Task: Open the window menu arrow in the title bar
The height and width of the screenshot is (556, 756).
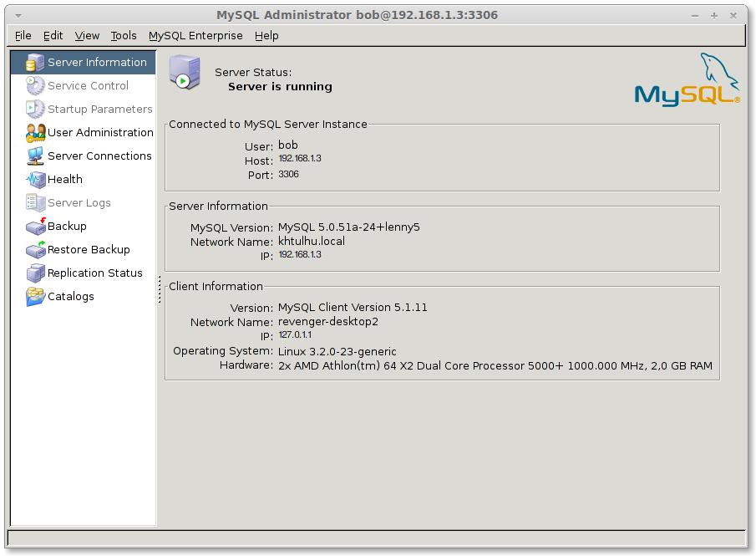Action: point(18,15)
